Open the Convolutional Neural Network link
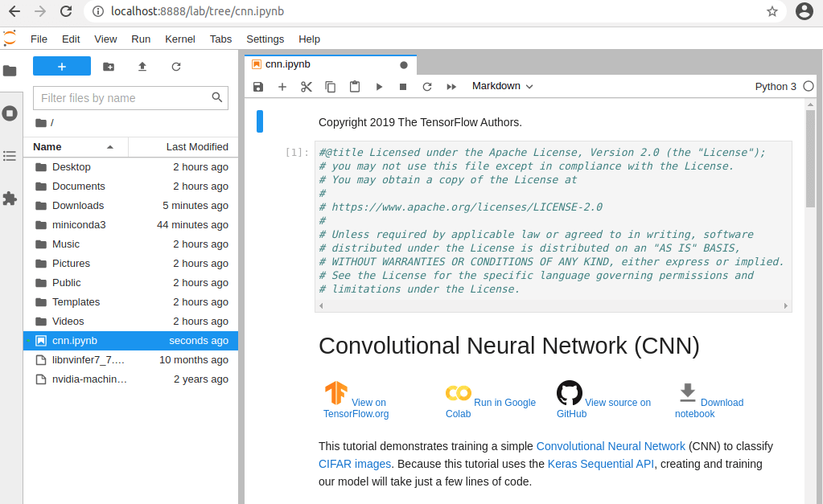The height and width of the screenshot is (504, 823). tap(611, 446)
